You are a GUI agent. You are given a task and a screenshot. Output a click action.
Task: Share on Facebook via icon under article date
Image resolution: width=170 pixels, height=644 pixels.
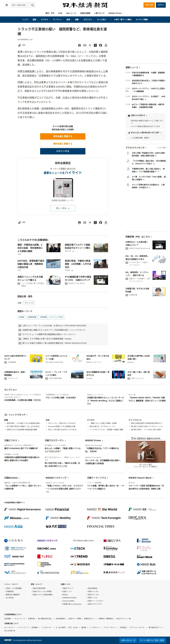point(100,45)
